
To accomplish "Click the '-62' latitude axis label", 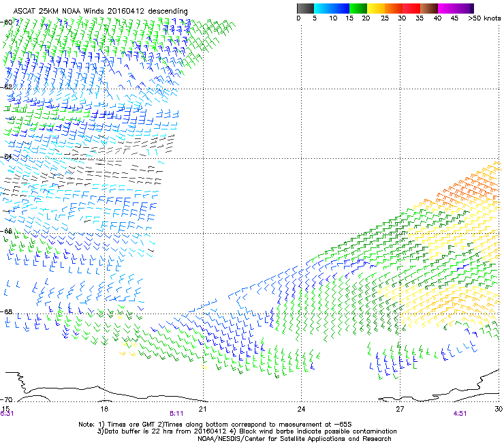I will [6, 87].
